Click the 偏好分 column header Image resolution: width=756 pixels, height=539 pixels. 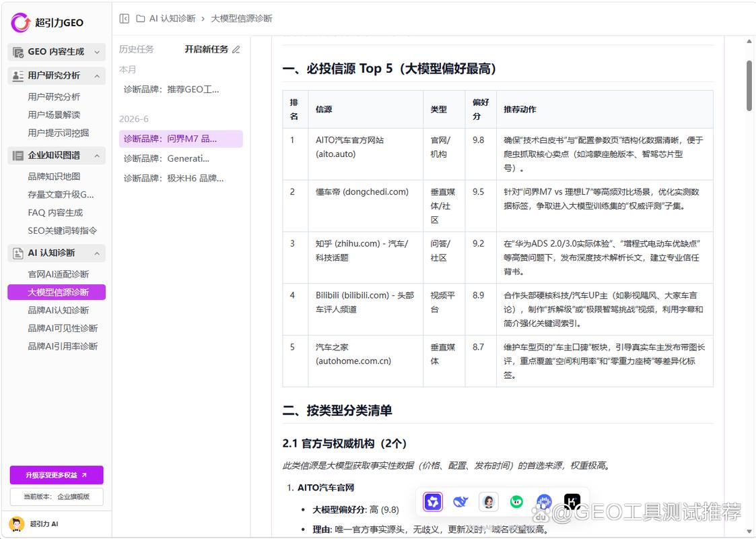[x=481, y=110]
